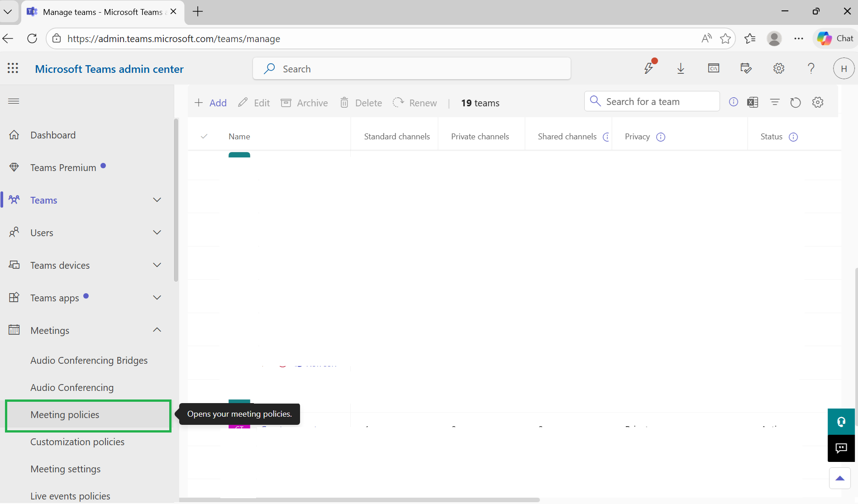The width and height of the screenshot is (858, 504).
Task: Sort by Standard channels column header
Action: pos(397,137)
